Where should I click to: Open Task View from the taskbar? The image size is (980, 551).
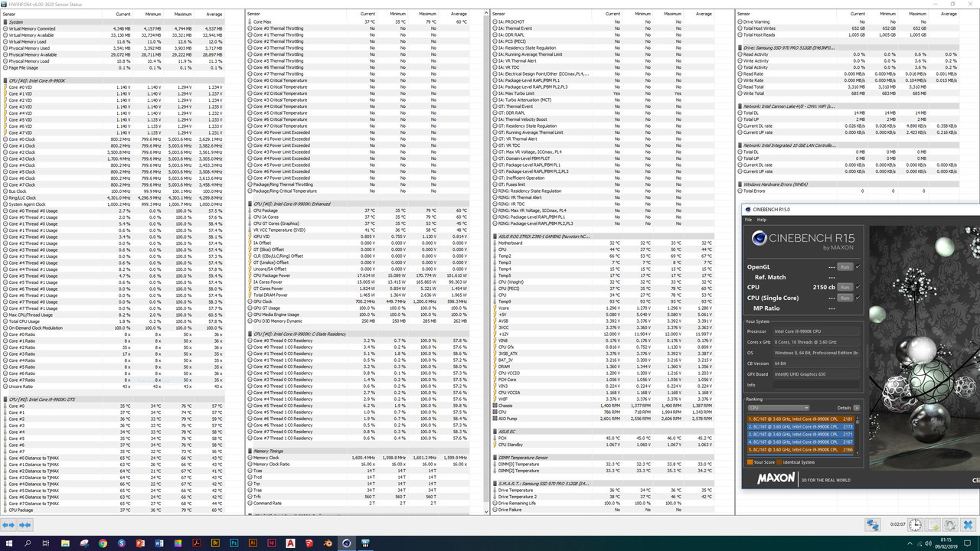point(46,543)
